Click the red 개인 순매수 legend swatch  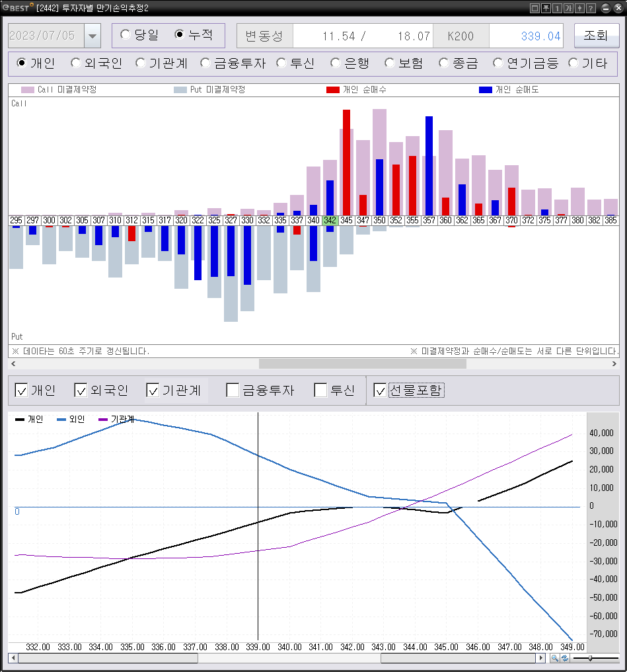pyautogui.click(x=333, y=90)
